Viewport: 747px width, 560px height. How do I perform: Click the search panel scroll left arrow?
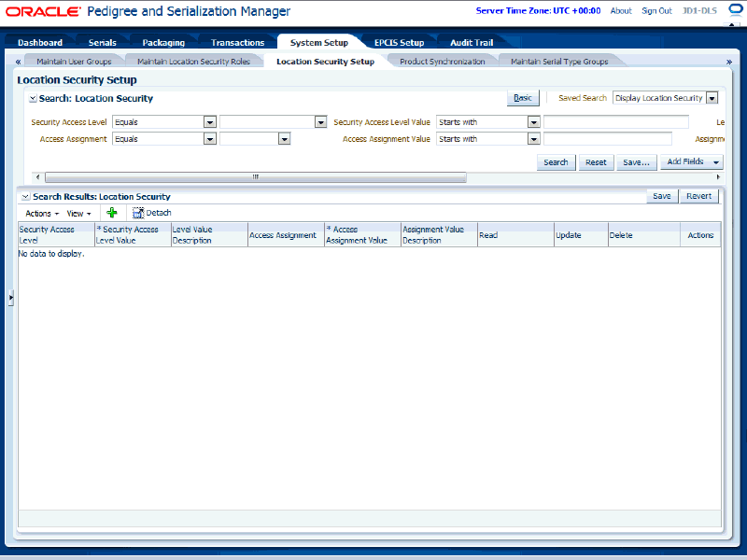click(x=38, y=177)
